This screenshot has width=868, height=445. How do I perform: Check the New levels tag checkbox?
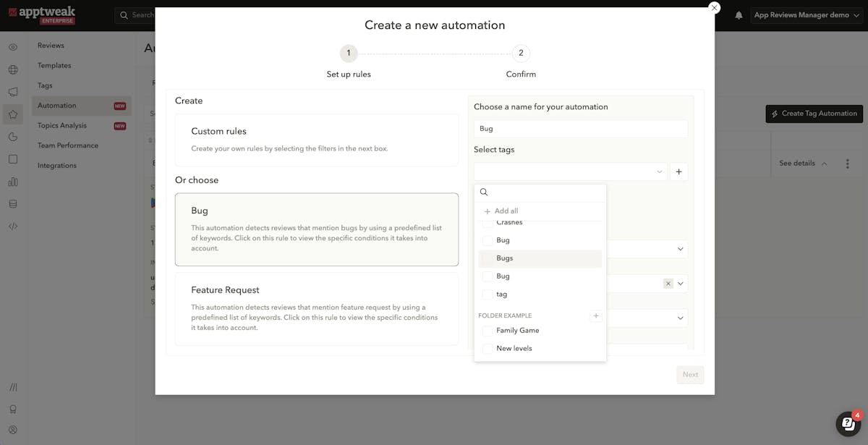[x=488, y=349]
